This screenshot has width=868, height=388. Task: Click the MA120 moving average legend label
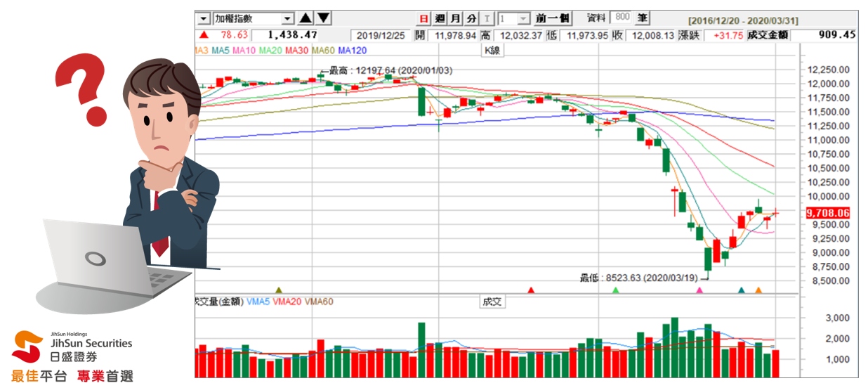pyautogui.click(x=352, y=51)
